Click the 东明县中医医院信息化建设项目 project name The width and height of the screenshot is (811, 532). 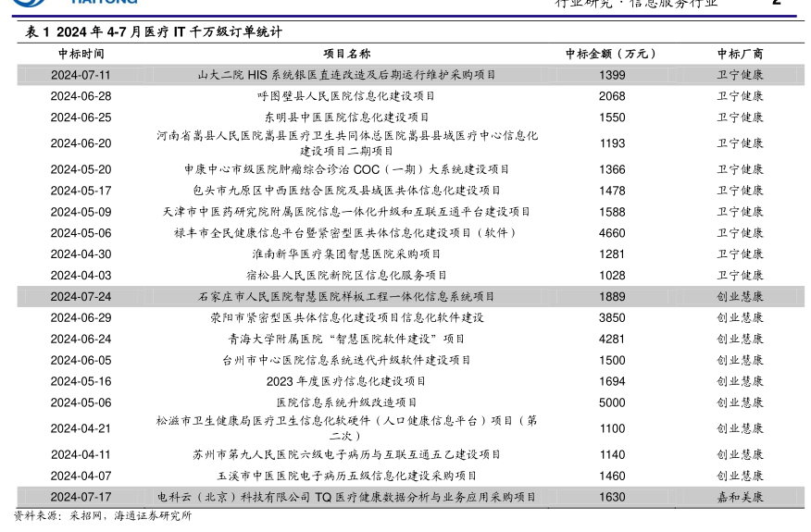(x=346, y=118)
